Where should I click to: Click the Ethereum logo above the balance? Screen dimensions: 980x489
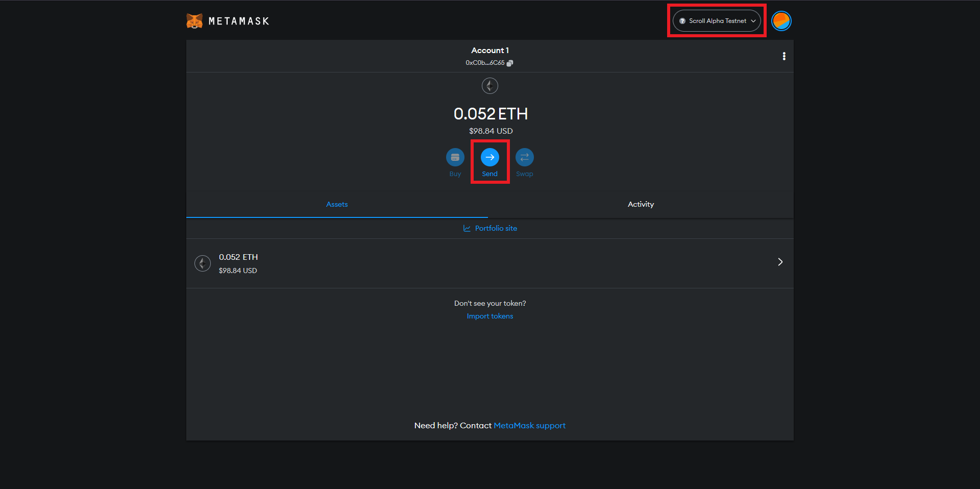[x=489, y=86]
